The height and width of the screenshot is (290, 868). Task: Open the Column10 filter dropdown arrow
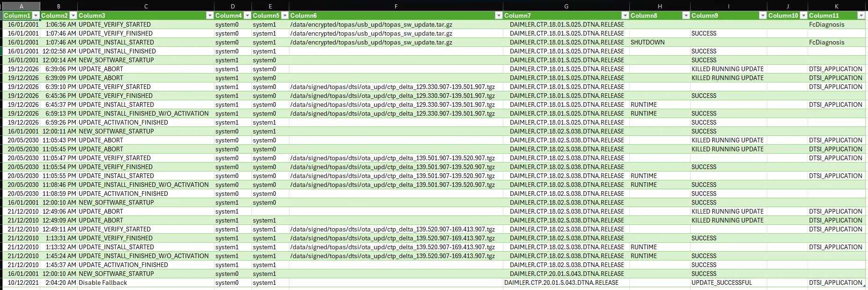(x=804, y=15)
